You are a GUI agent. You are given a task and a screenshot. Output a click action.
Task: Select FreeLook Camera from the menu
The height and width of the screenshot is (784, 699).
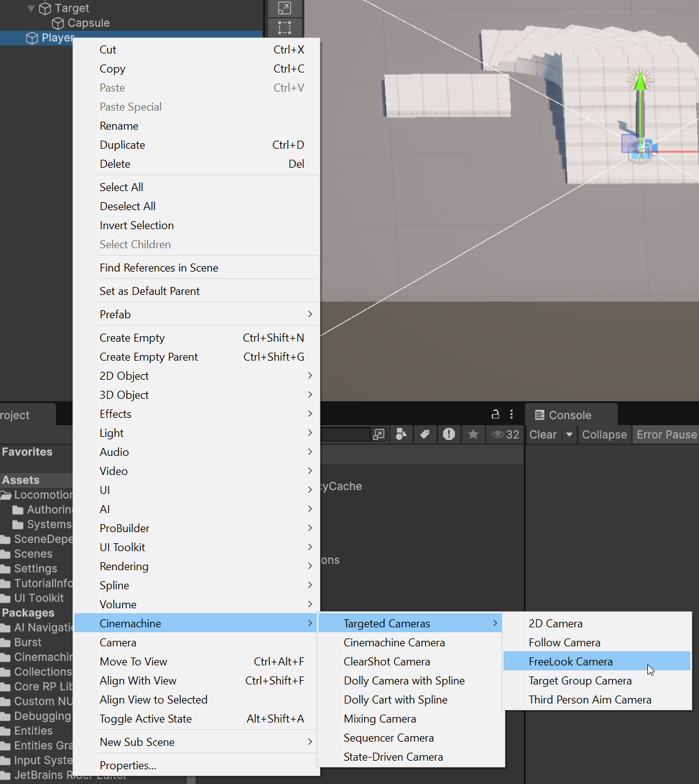[x=571, y=661]
